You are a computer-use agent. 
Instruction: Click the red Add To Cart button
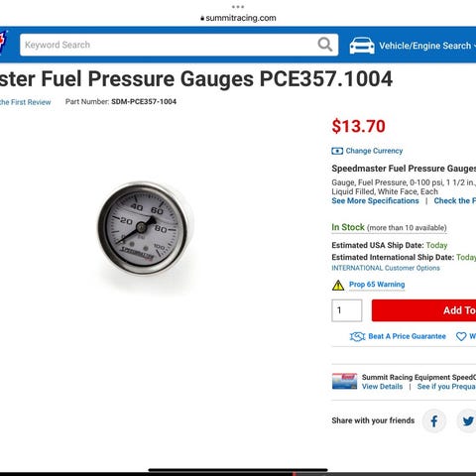(423, 310)
